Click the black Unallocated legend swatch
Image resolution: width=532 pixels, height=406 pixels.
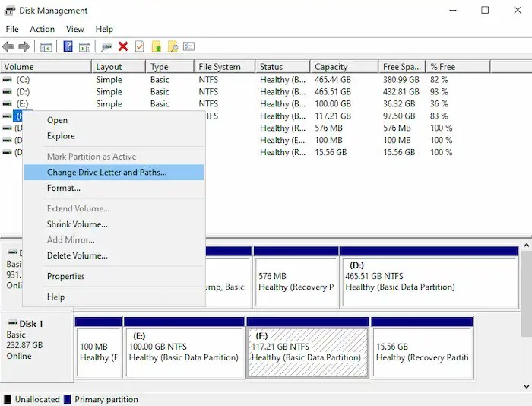tap(8, 400)
